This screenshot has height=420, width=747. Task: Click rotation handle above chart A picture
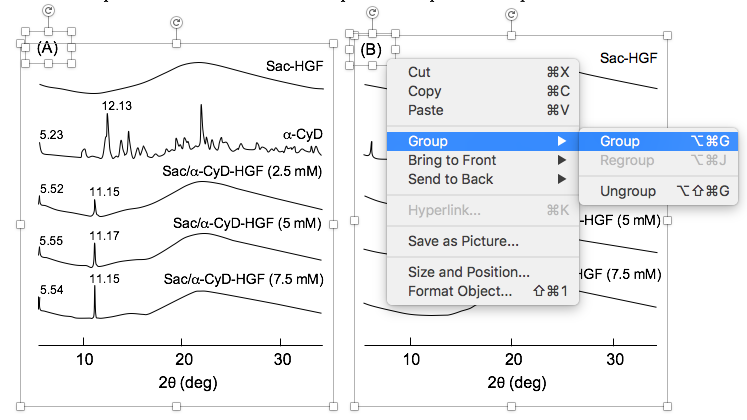tap(176, 22)
